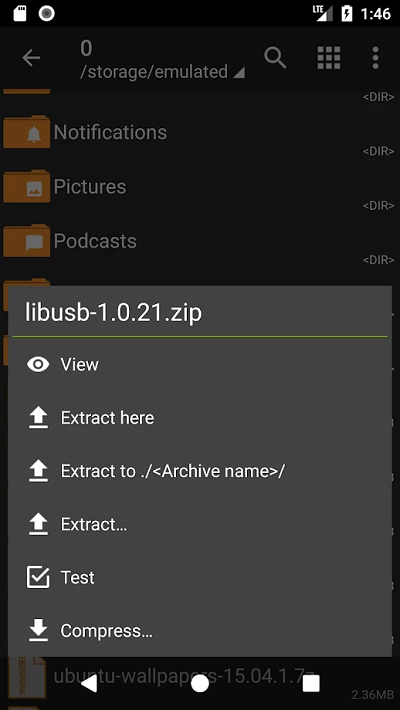Screen dimensions: 400x710
Task: Tap the Android home navigation button
Action: tap(200, 683)
